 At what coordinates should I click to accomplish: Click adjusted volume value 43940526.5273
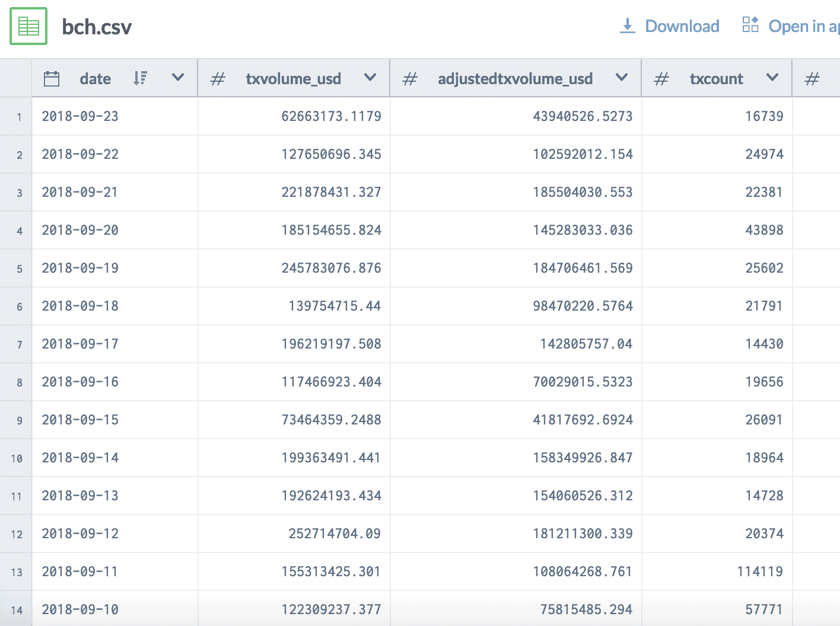(x=583, y=116)
